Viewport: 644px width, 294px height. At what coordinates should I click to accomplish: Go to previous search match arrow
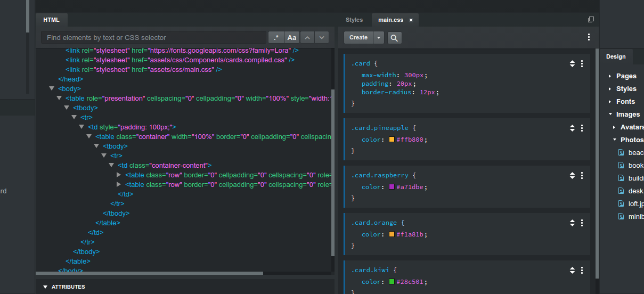(x=307, y=38)
